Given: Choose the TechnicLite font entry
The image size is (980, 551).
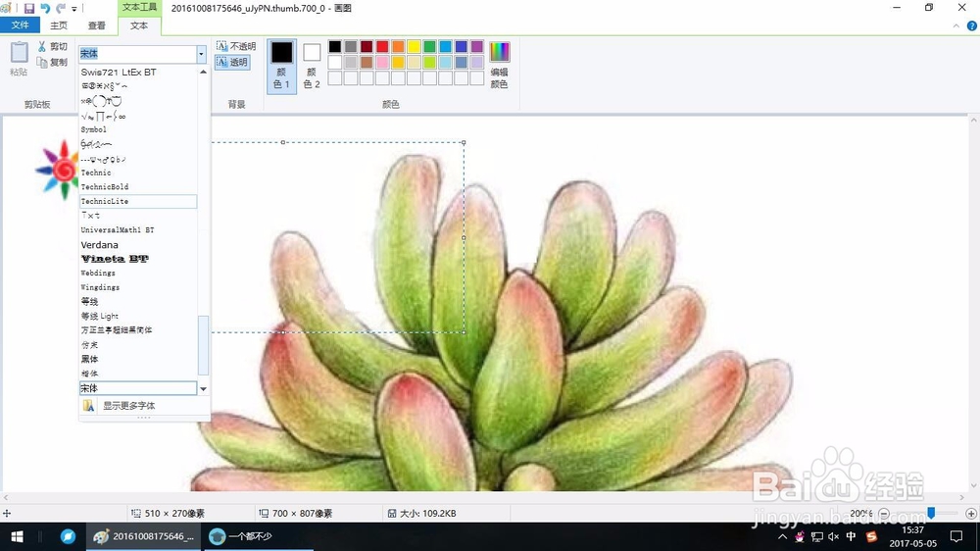Looking at the screenshot, I should coord(138,201).
